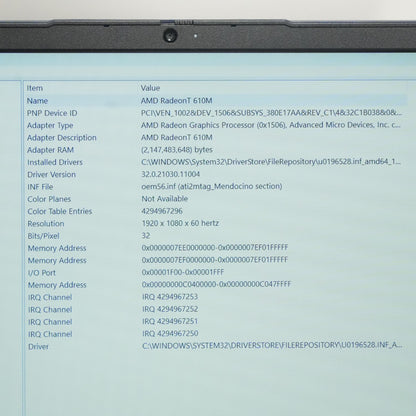The width and height of the screenshot is (416, 416).
Task: Select the IRQ 4294967250 channel row
Action: tap(217, 334)
